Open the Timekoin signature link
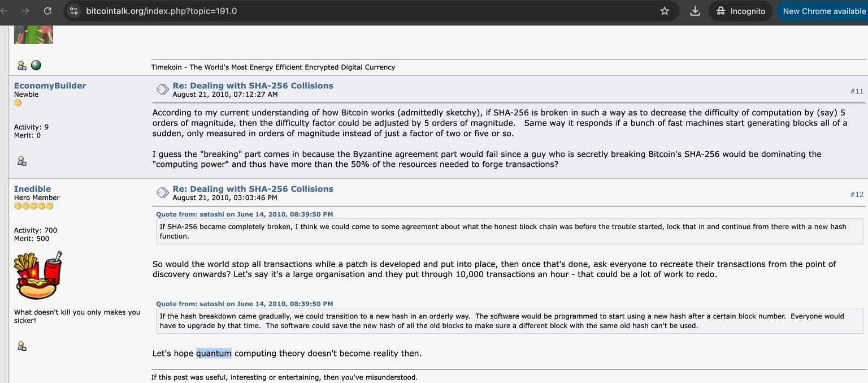Viewport: 868px width, 383px height. coord(273,67)
